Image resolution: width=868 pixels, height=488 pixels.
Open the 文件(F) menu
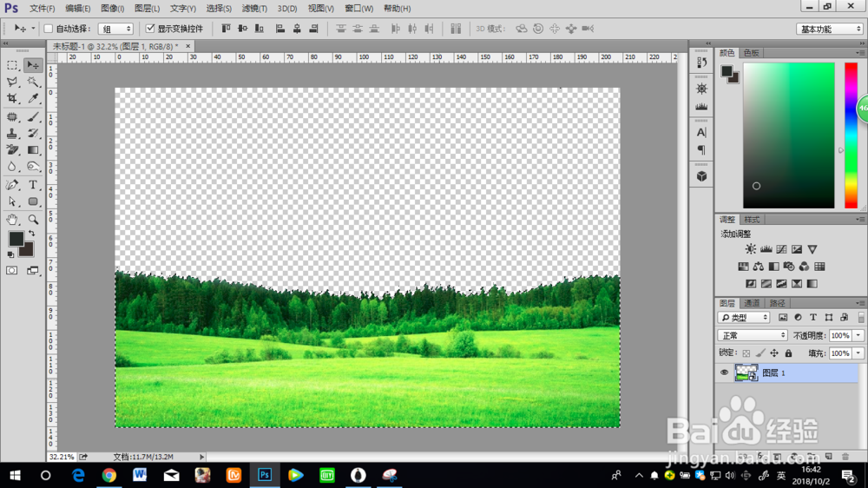coord(42,9)
